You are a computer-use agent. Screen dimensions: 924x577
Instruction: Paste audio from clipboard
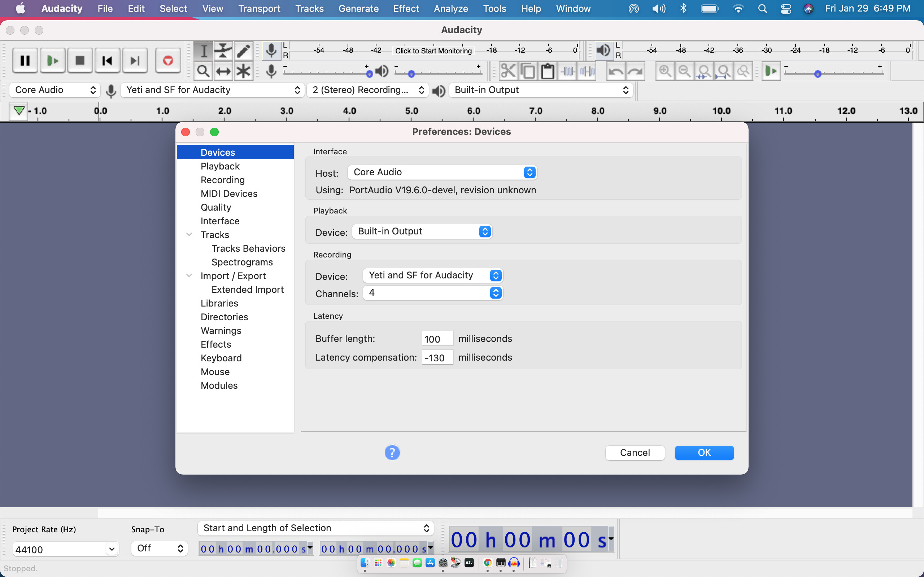point(547,71)
